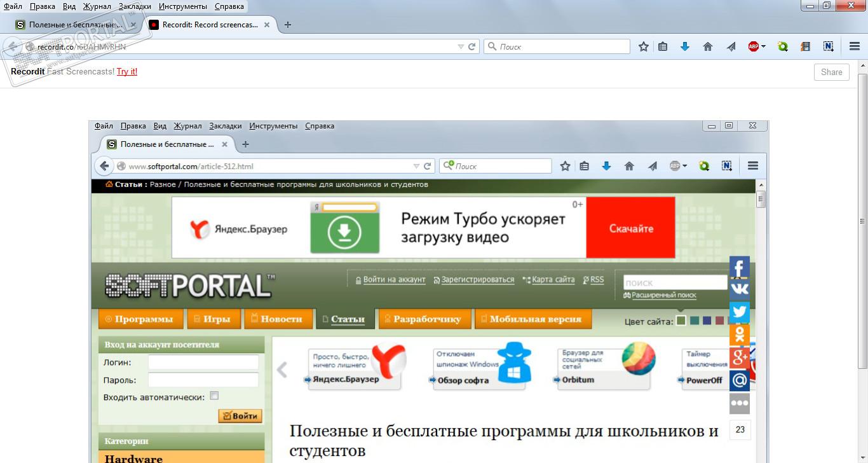This screenshot has height=463, width=868.
Task: Share the article on Odnoklassniki
Action: click(740, 335)
